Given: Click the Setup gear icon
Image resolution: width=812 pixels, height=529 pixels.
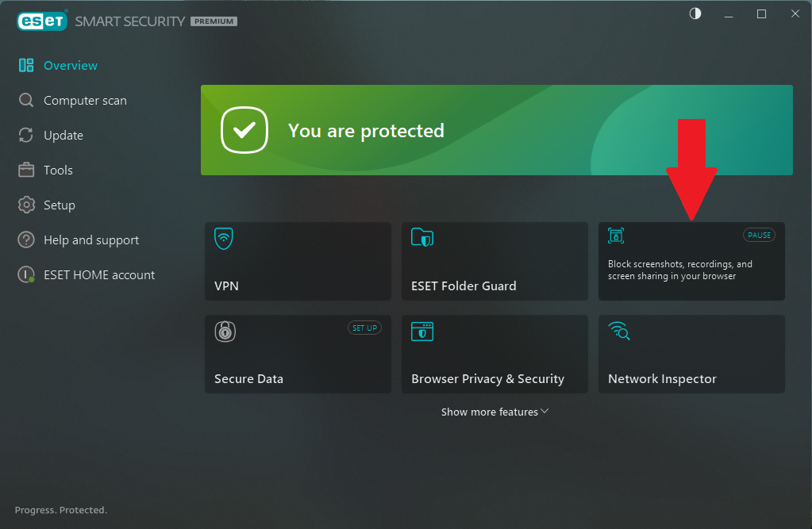Looking at the screenshot, I should (26, 205).
